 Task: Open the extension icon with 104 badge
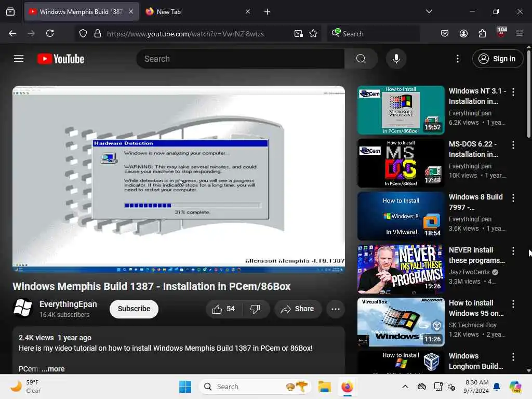tap(501, 33)
